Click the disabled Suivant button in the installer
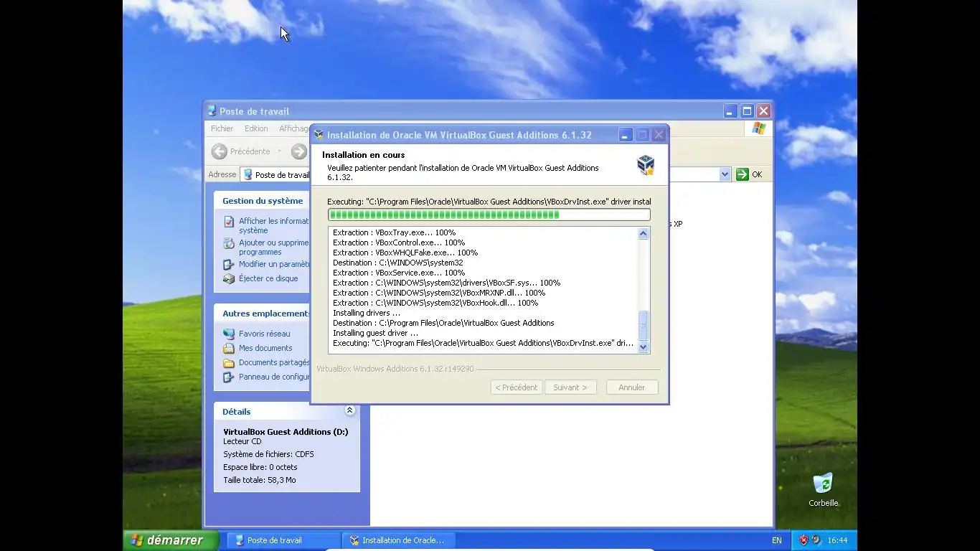The image size is (980, 551). (x=570, y=387)
